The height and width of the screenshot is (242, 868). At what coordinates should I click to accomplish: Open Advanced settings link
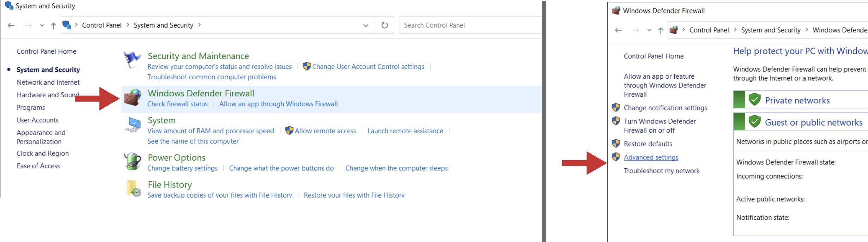pyautogui.click(x=651, y=157)
